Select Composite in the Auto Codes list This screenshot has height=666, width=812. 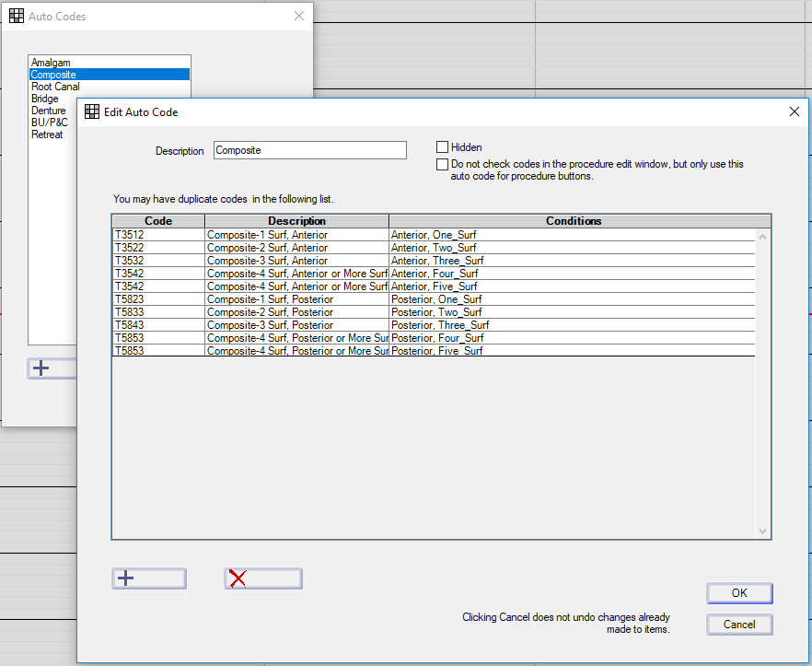tap(110, 75)
